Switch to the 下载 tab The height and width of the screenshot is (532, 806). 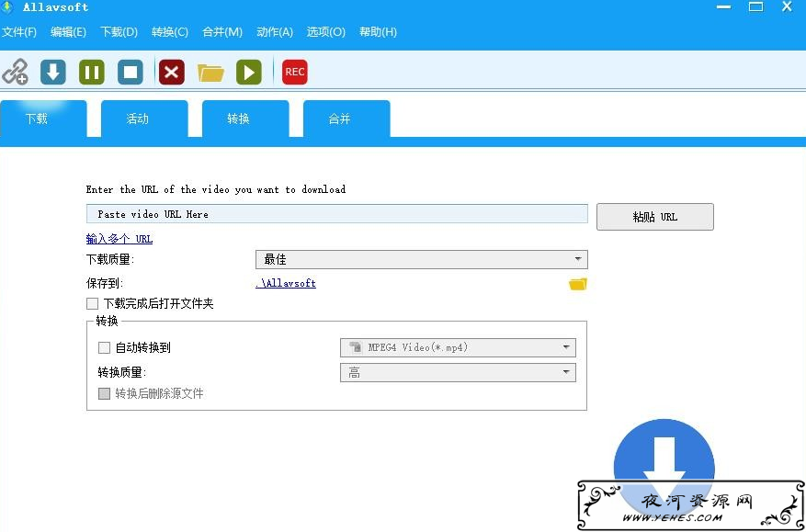44,119
